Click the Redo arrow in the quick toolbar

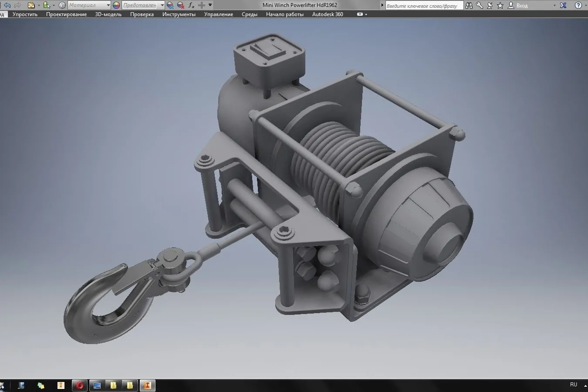click(18, 5)
